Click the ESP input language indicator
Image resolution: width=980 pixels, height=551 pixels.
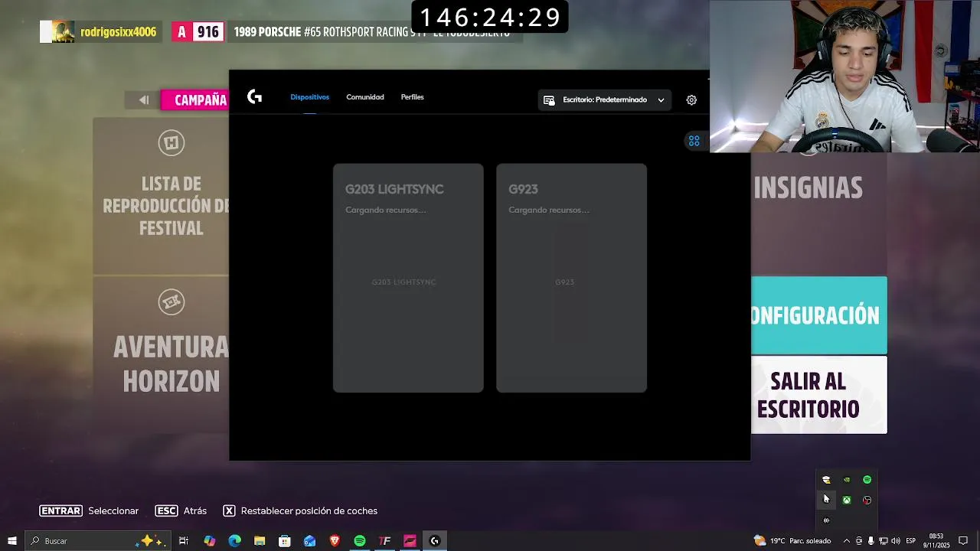point(911,541)
